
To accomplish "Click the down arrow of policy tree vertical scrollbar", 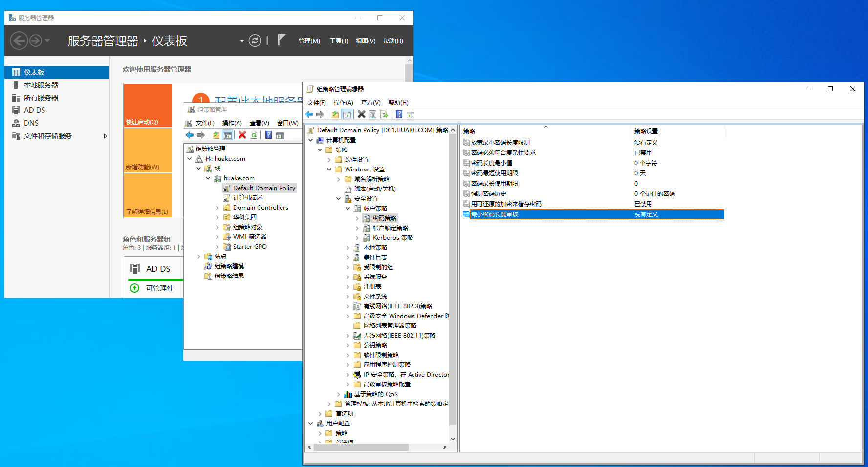I will [453, 439].
